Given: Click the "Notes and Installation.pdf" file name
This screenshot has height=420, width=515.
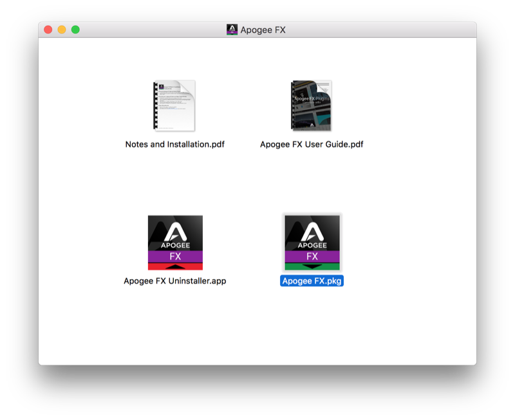Looking at the screenshot, I should point(174,144).
